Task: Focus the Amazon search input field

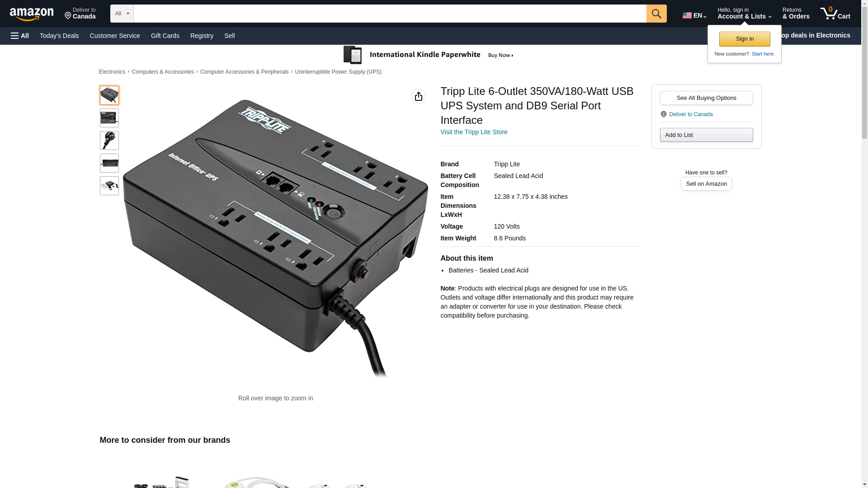Action: tap(390, 14)
